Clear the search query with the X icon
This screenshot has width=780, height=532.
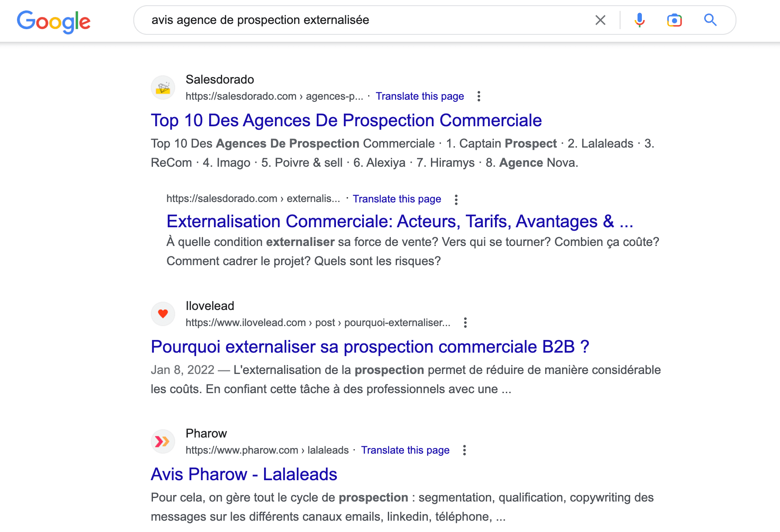click(600, 20)
